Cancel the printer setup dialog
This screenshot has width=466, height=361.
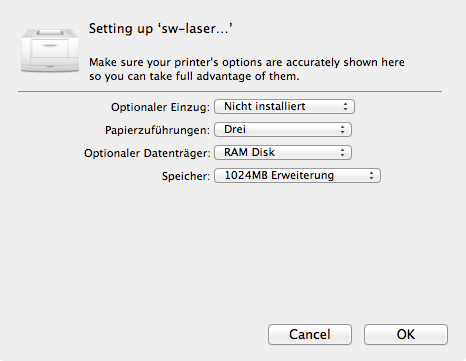(x=310, y=334)
